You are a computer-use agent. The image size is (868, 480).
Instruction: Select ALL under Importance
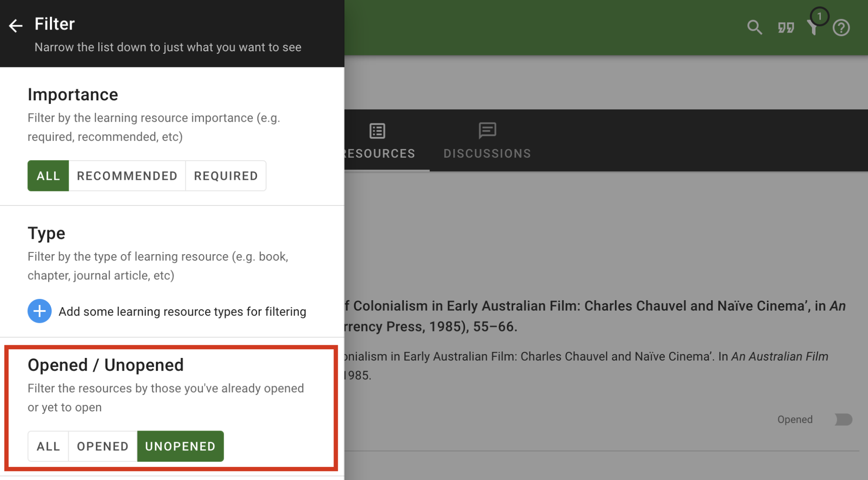[48, 176]
